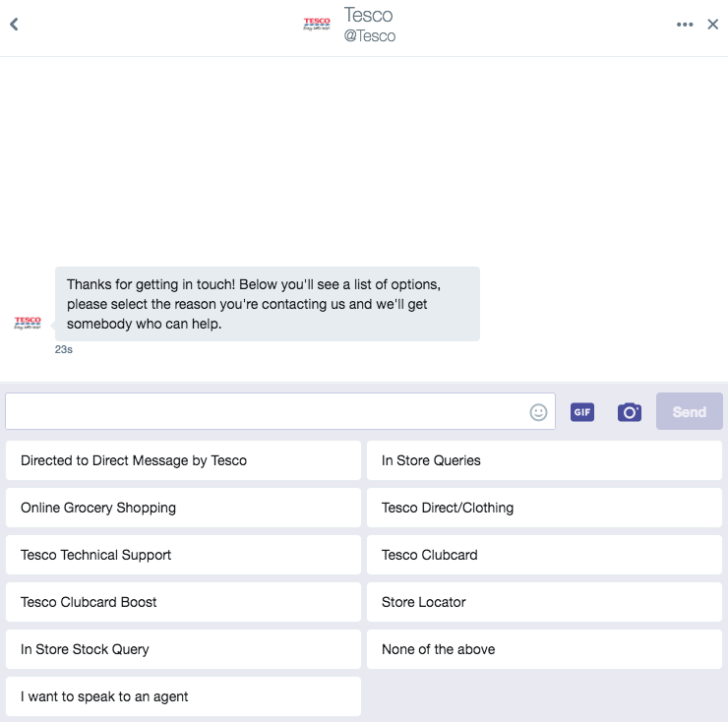Tap the Tesco Clubcard Boost reply
This screenshot has width=728, height=722.
coord(183,602)
